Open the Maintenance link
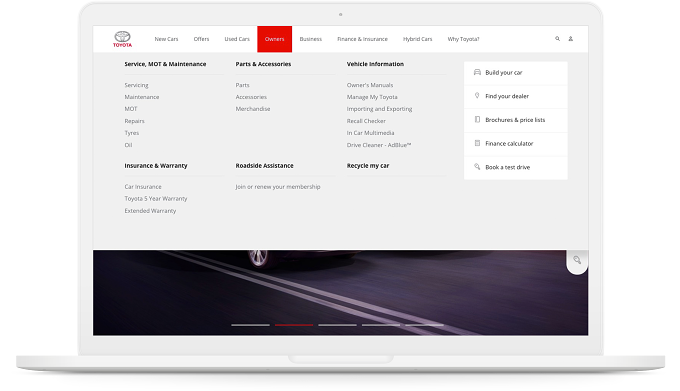This screenshot has height=391, width=680. tap(142, 97)
